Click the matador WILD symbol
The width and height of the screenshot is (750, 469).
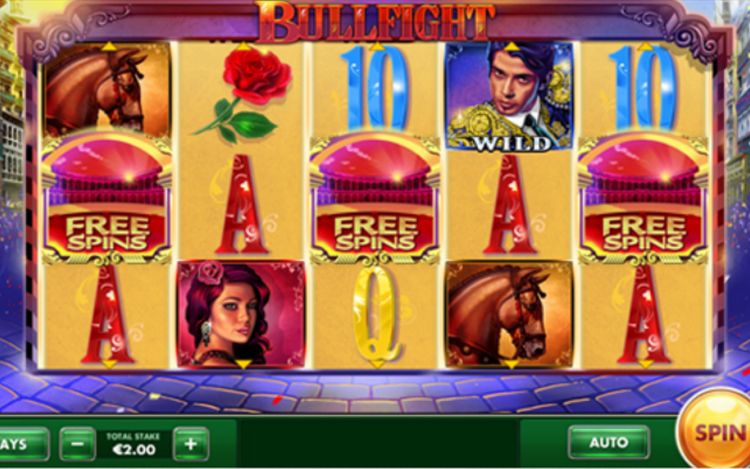coord(510,96)
